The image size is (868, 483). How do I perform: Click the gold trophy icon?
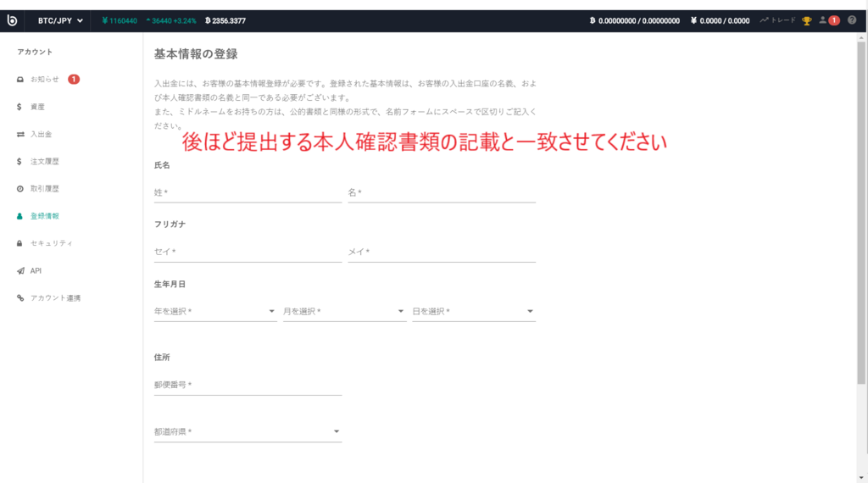pos(806,20)
